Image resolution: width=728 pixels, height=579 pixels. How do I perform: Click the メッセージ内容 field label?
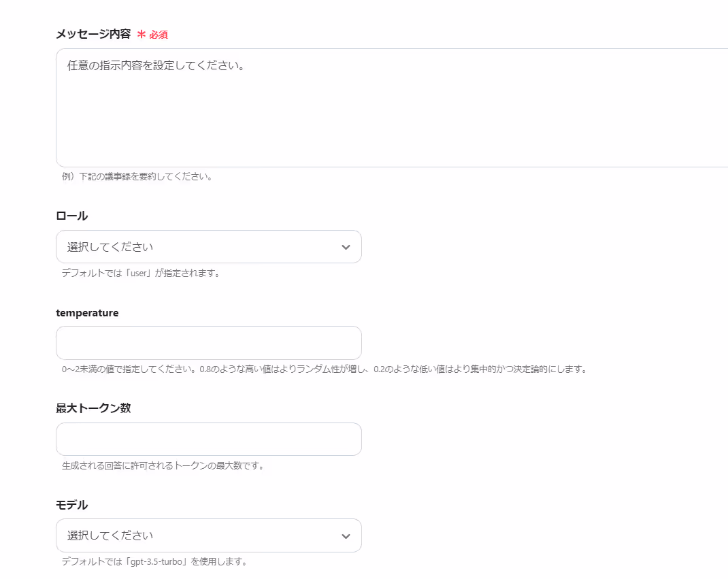93,34
